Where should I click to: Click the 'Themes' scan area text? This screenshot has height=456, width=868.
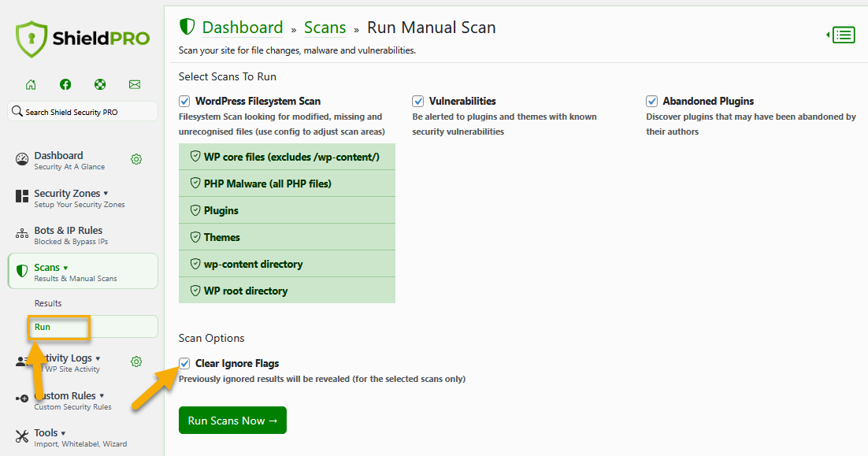222,237
